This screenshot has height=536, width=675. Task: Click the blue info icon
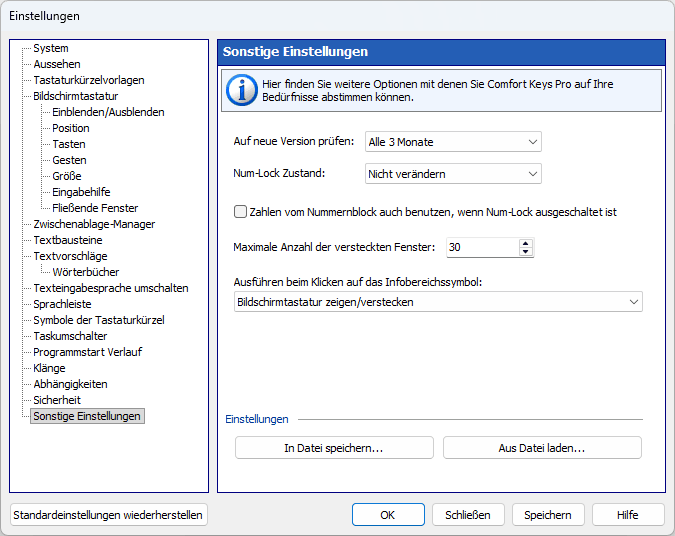[242, 90]
